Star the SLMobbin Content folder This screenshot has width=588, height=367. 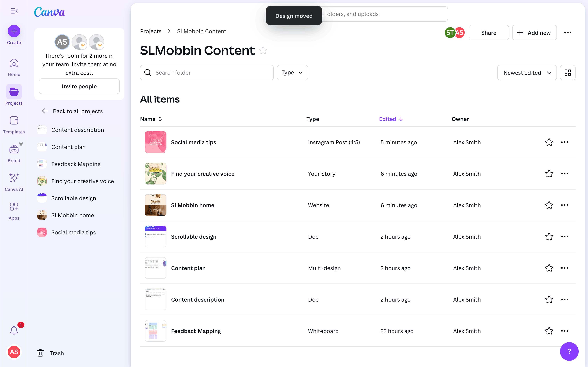(x=263, y=50)
